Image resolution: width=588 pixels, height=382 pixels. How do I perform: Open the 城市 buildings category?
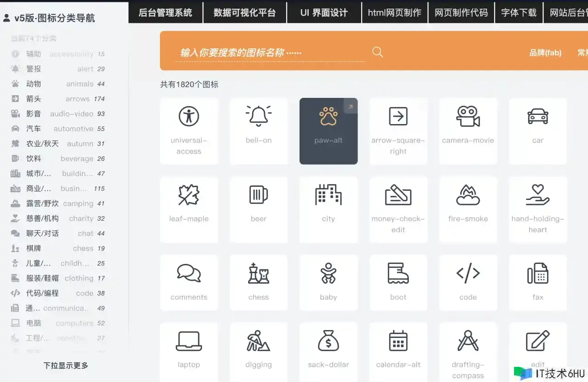(x=58, y=173)
